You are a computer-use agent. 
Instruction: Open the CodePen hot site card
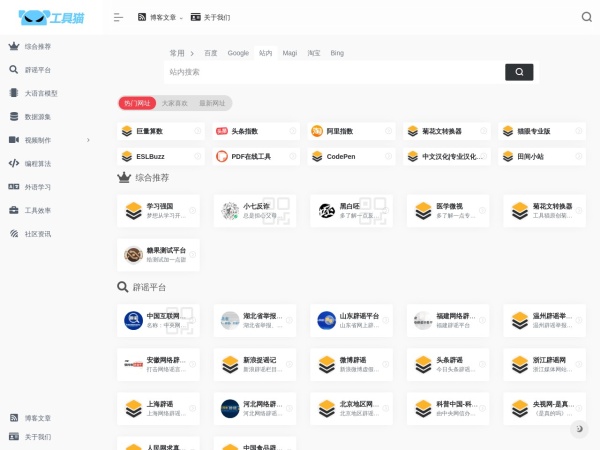351,156
